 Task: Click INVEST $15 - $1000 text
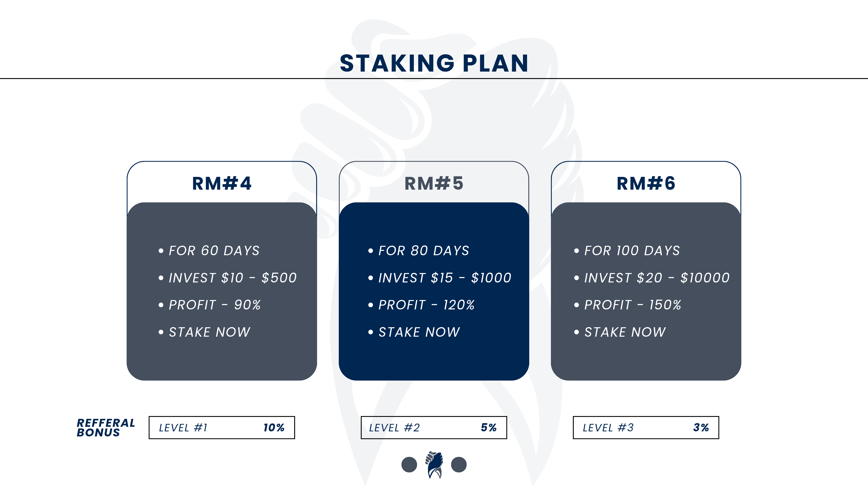[x=445, y=278]
